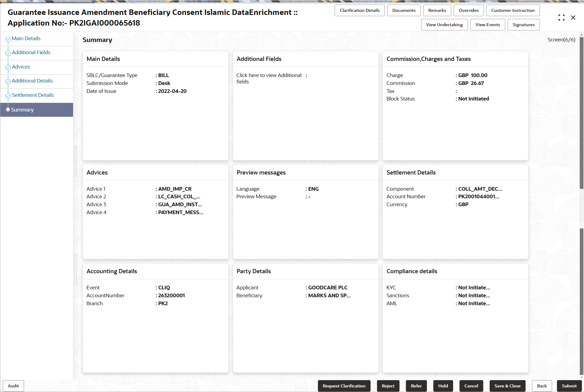Switch to Settlement Details step
Screen dimensions: 584x392
(33, 95)
